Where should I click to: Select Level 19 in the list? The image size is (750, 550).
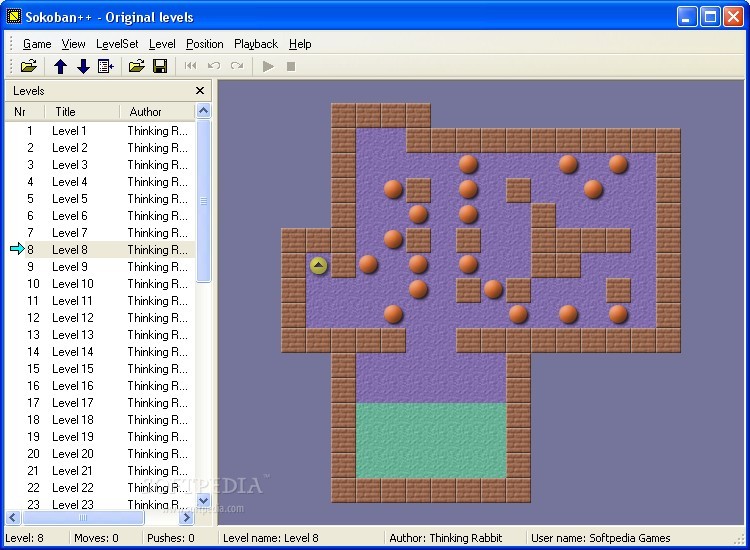click(100, 436)
